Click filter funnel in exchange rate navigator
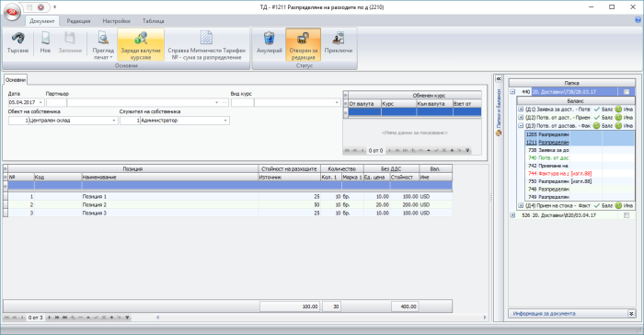The image size is (644, 335). click(x=467, y=150)
